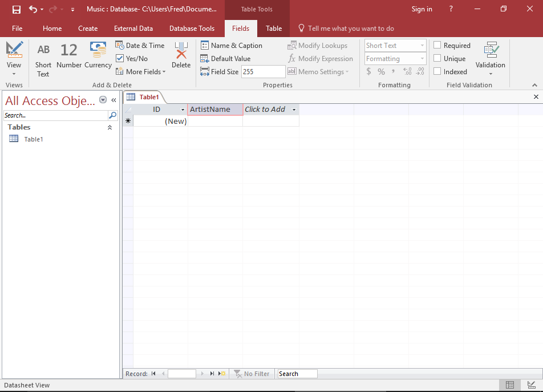
Task: Click the Field Size input box
Action: tap(263, 72)
